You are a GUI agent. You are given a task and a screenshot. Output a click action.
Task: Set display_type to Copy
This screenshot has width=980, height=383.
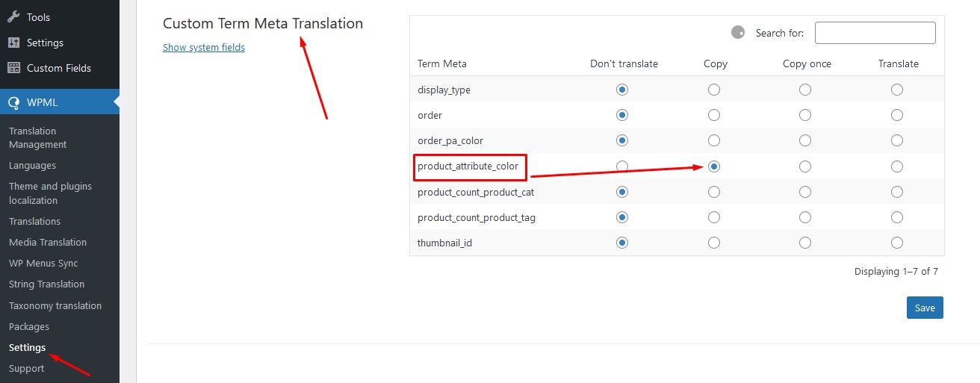coord(714,90)
